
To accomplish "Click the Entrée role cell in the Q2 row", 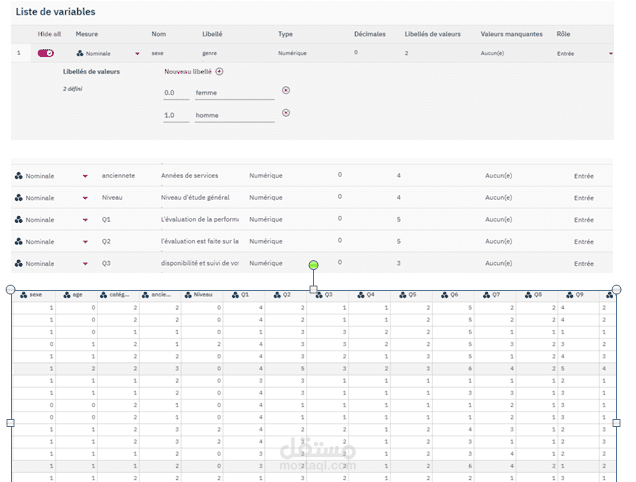I will click(x=584, y=242).
